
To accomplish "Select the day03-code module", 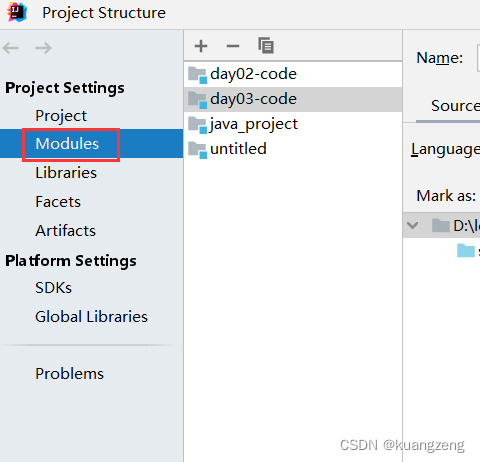I will click(293, 99).
